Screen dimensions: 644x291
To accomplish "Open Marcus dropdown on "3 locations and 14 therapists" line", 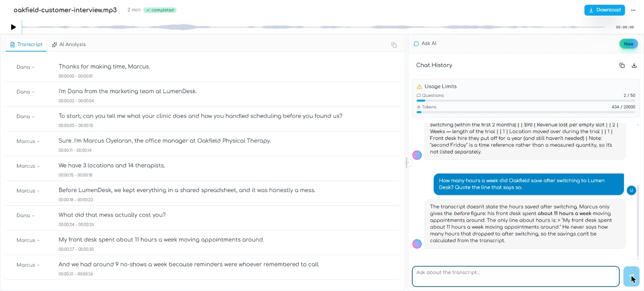I will [28, 166].
